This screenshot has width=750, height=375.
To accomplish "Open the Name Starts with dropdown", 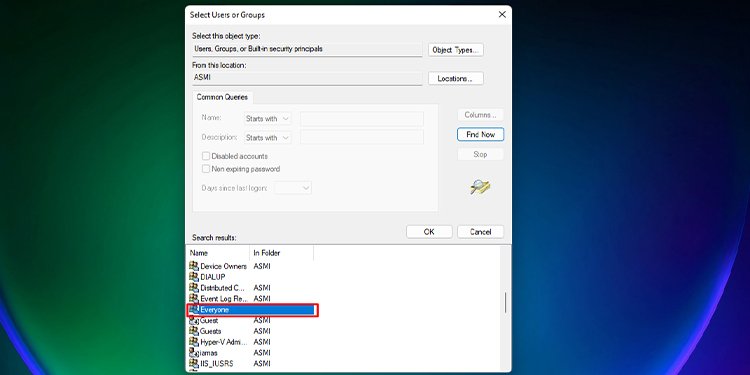I will tap(267, 119).
